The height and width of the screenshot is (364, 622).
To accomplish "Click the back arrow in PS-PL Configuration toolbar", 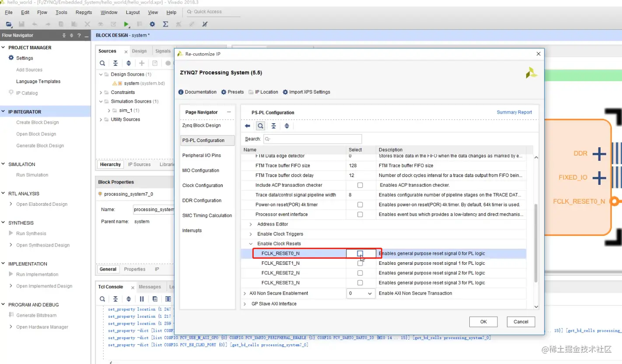I will 248,126.
